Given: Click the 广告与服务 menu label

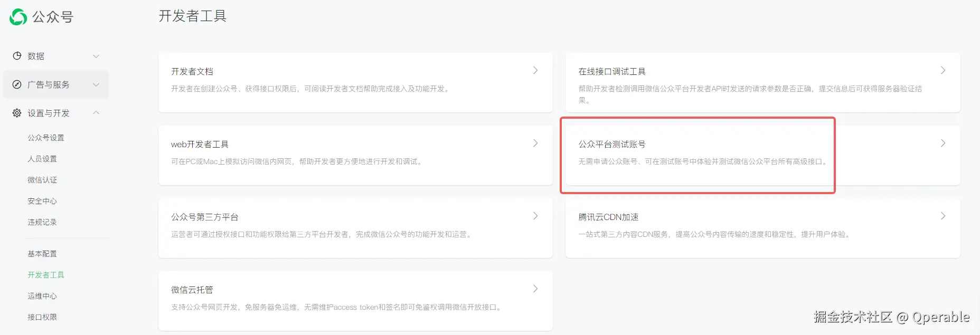Looking at the screenshot, I should (49, 84).
